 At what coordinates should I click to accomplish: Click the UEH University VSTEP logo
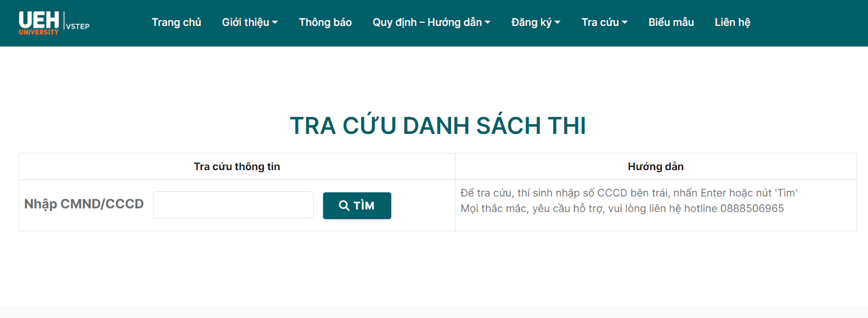[54, 23]
